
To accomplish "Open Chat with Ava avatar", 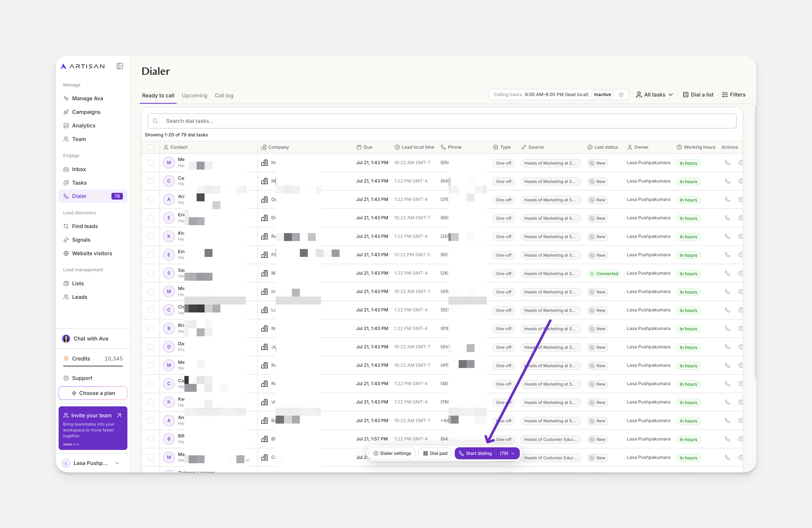I will click(x=66, y=339).
